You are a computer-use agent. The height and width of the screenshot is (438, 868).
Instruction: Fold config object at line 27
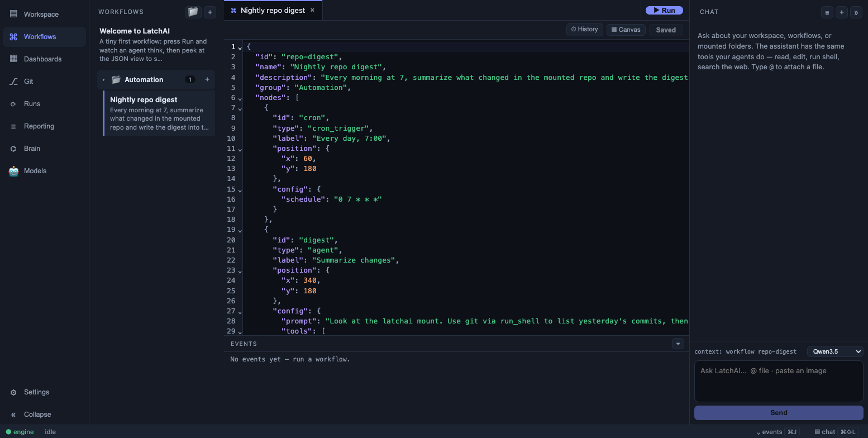pyautogui.click(x=240, y=312)
